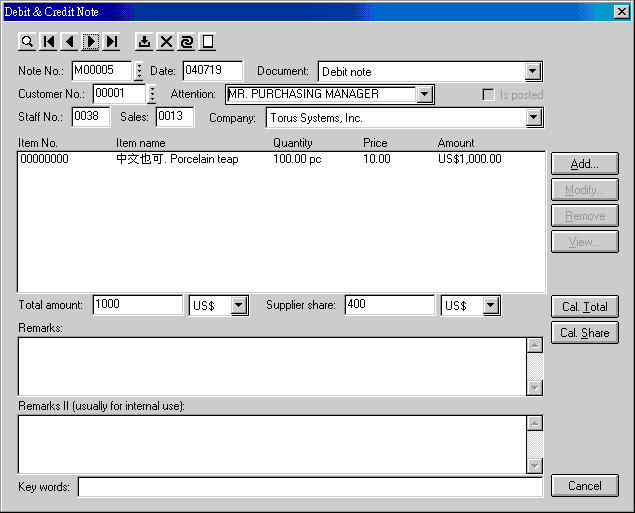The height and width of the screenshot is (513, 635).
Task: Expand the Company dropdown
Action: (x=534, y=117)
